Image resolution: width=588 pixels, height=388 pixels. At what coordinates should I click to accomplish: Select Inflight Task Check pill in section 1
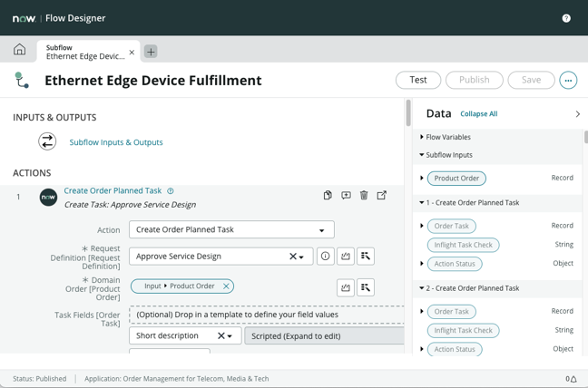(x=463, y=245)
